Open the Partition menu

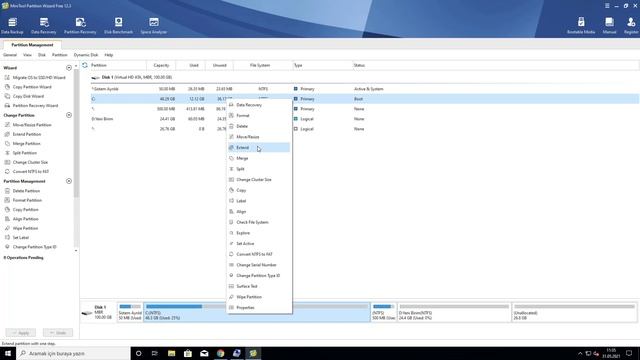[x=60, y=55]
